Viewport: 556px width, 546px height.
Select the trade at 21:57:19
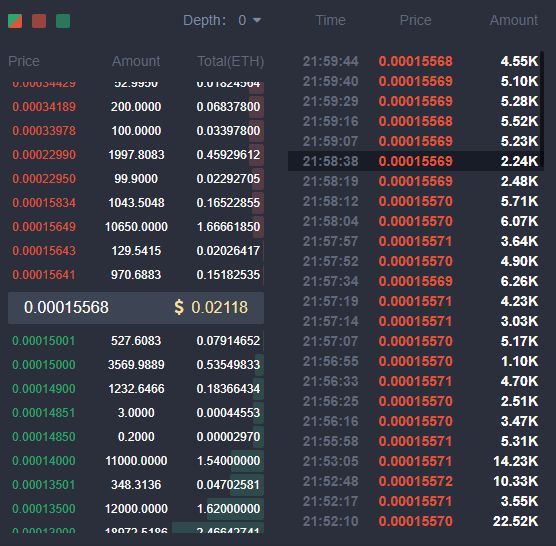click(x=416, y=302)
